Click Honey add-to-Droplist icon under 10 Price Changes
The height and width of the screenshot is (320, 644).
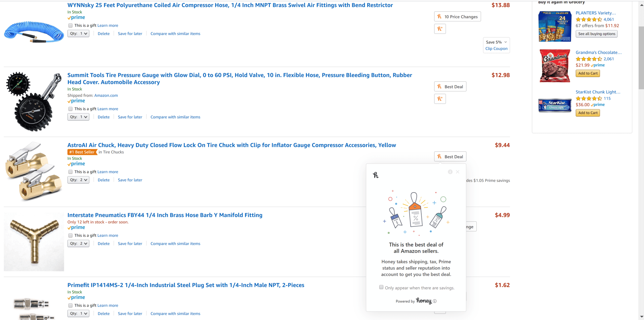coord(440,29)
